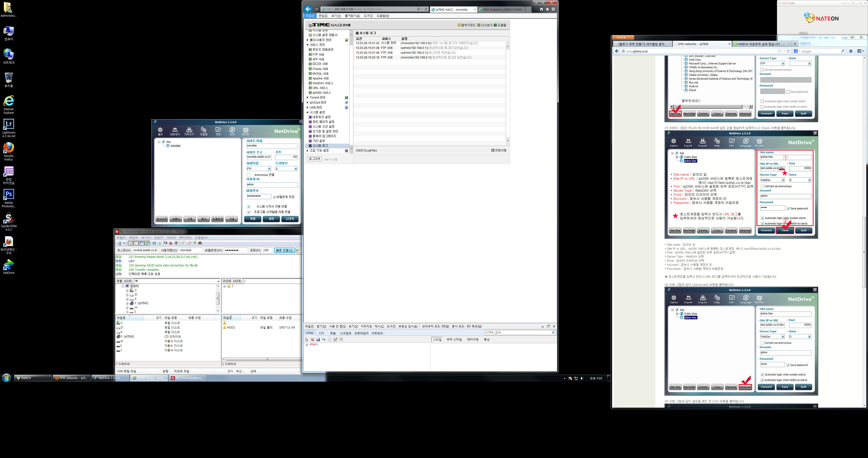Click FileZilla 호스트(H) input field
Viewport: 868px width, 458px height.
tap(145, 250)
